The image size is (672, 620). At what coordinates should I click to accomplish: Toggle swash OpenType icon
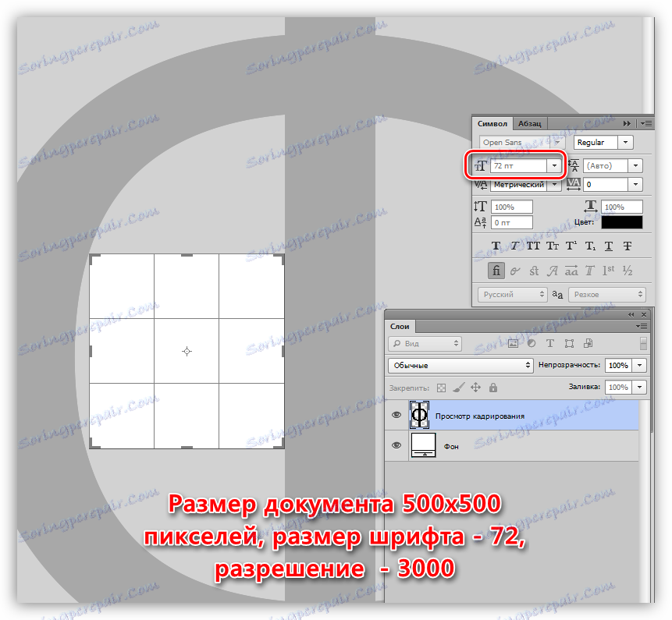click(553, 271)
